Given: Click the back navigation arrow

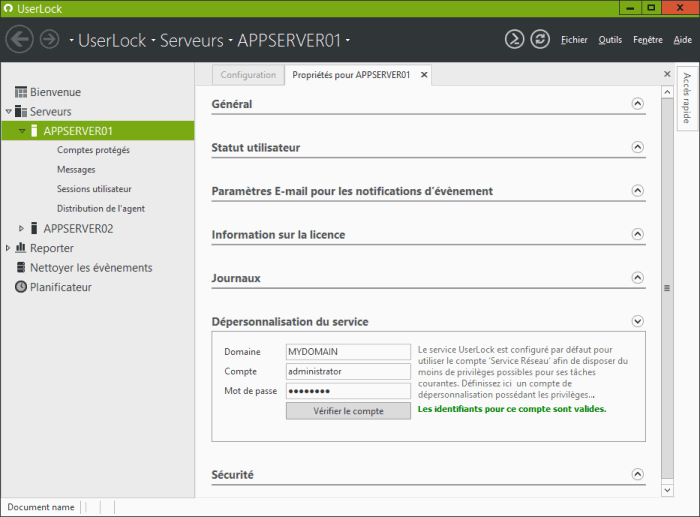Looking at the screenshot, I should pyautogui.click(x=19, y=39).
